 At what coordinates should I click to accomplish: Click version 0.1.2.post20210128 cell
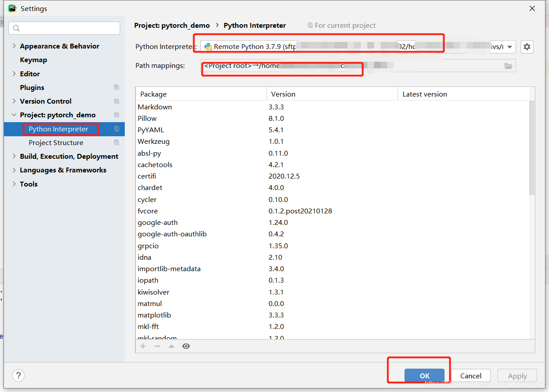[300, 211]
